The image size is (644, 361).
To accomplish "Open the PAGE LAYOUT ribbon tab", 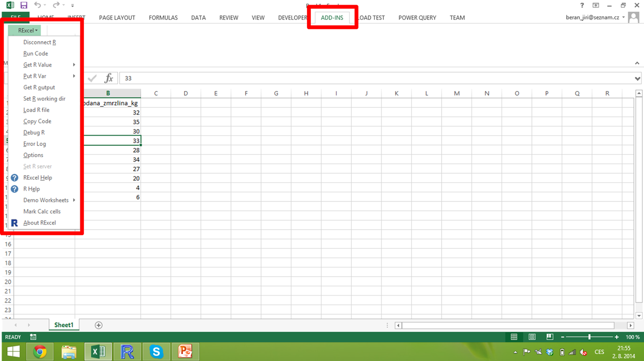I will (117, 18).
